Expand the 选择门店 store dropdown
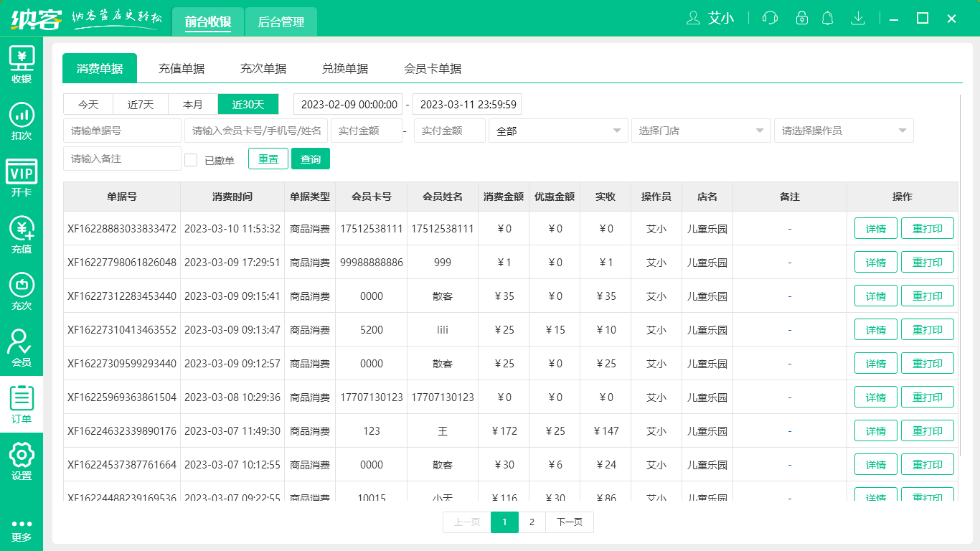The image size is (980, 551). [700, 131]
